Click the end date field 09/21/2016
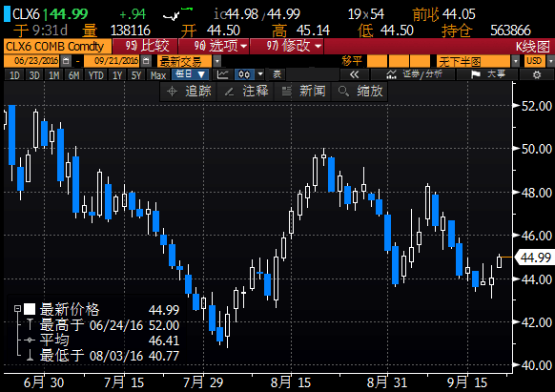555x392 pixels. [113, 61]
